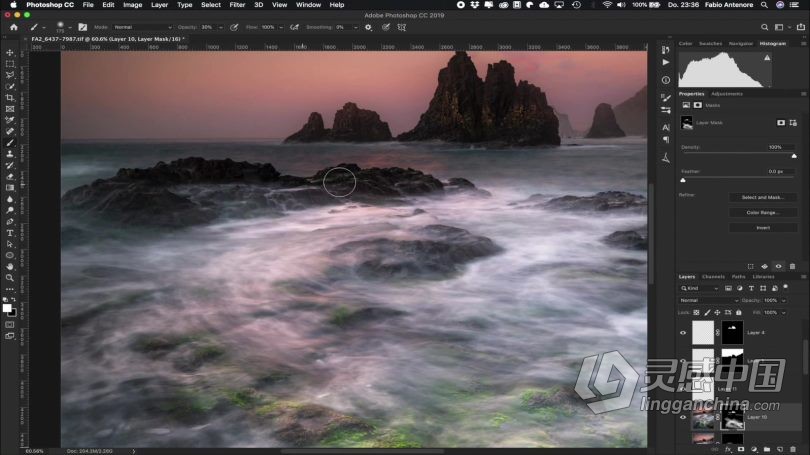Delete the mask using Properties panel trash icon
This screenshot has height=455, width=810.
pos(792,266)
